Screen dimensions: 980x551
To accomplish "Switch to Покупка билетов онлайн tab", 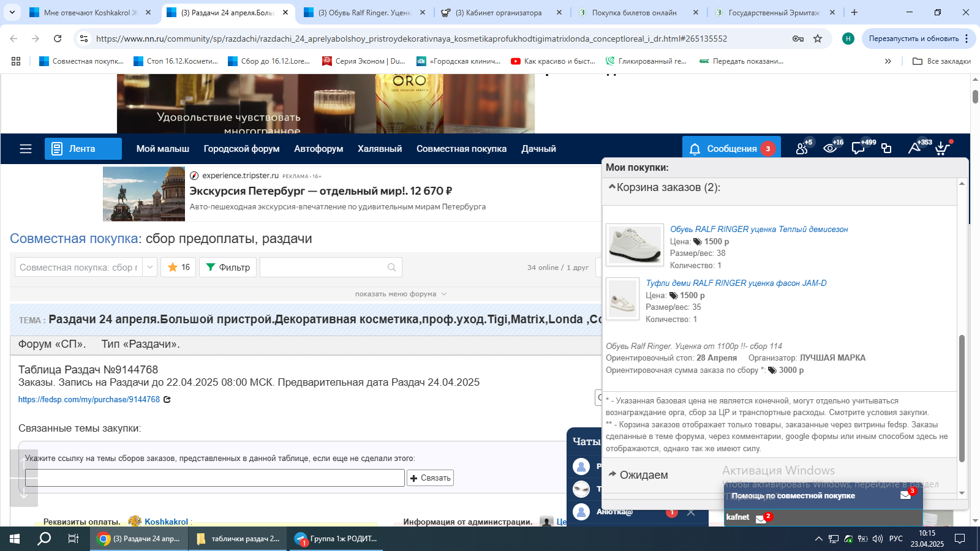I will [638, 12].
